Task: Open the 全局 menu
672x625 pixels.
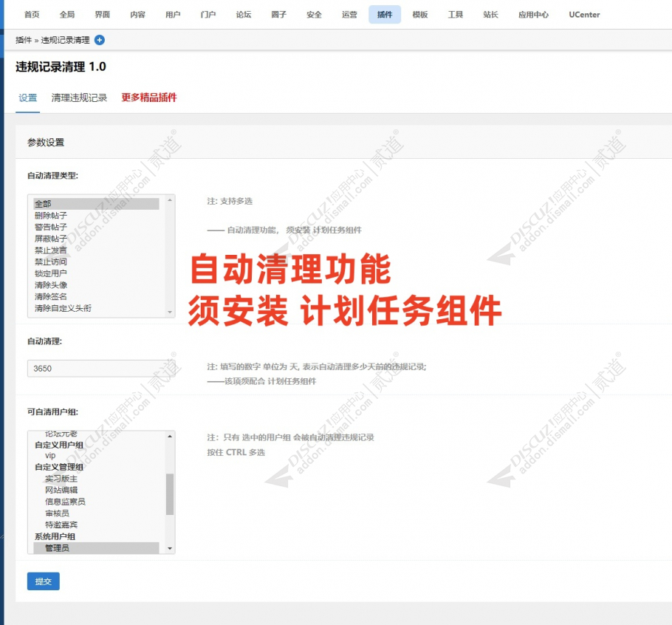Action: pos(67,15)
